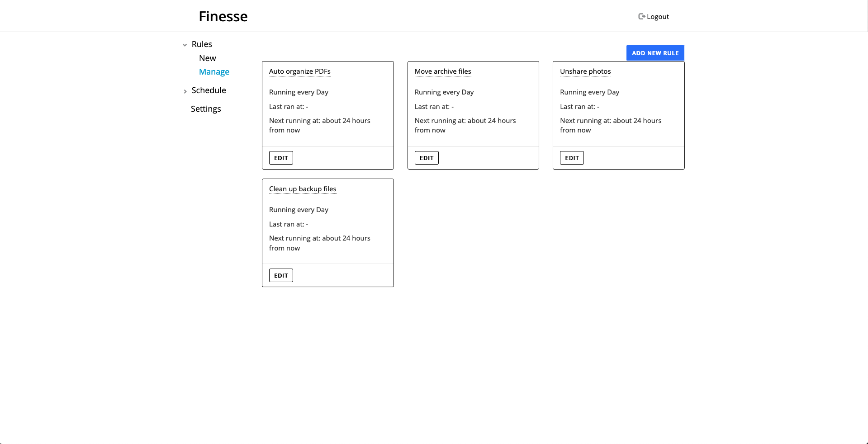Click 'Running every Day' in Auto organize PDFs
This screenshot has height=444, width=868.
pyautogui.click(x=299, y=92)
